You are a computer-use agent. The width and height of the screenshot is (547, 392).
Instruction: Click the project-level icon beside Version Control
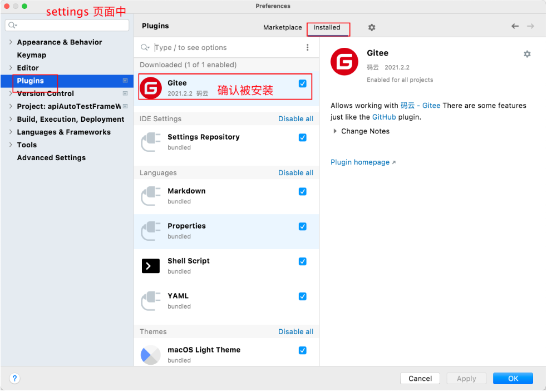[x=125, y=93]
